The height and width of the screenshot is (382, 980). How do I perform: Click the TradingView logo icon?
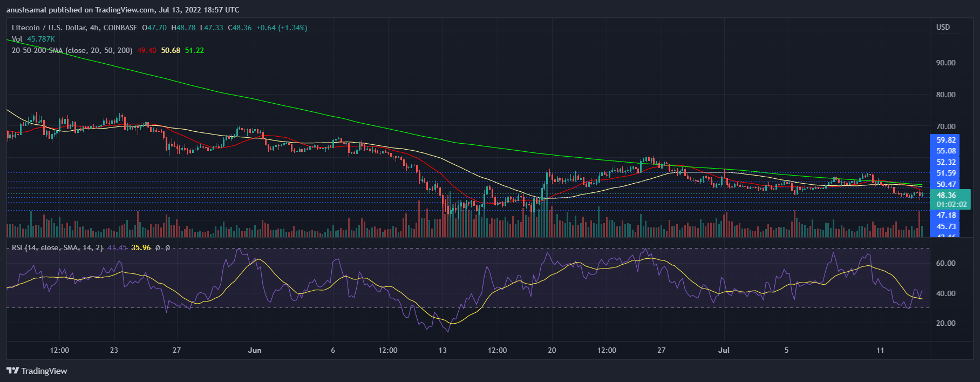click(12, 371)
